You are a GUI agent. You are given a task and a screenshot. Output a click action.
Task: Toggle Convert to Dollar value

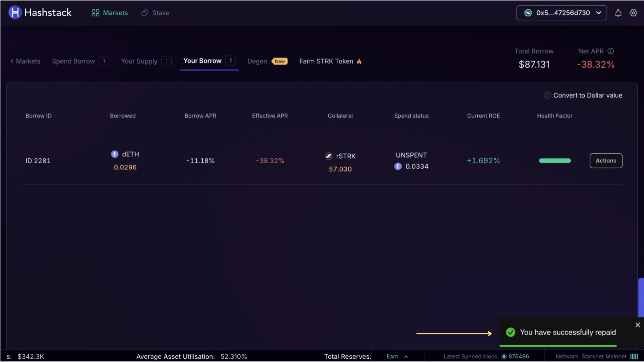pyautogui.click(x=547, y=95)
